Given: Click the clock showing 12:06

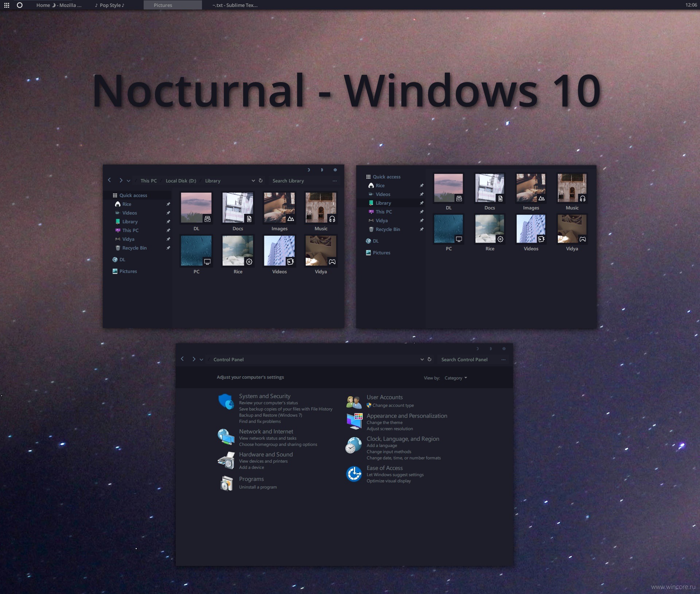Looking at the screenshot, I should [x=691, y=5].
